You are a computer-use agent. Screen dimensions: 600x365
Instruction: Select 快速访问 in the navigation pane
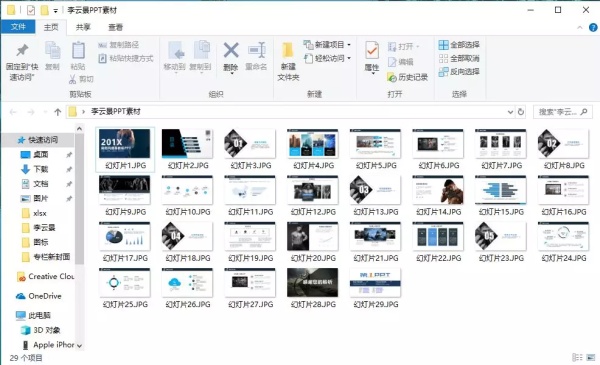click(x=38, y=140)
